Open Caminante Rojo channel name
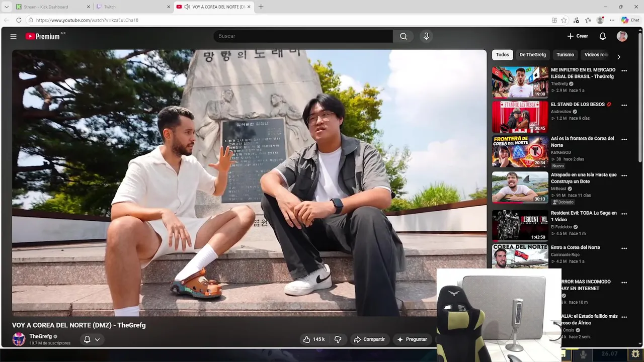Viewport: 644px width, 362px height. pyautogui.click(x=565, y=254)
